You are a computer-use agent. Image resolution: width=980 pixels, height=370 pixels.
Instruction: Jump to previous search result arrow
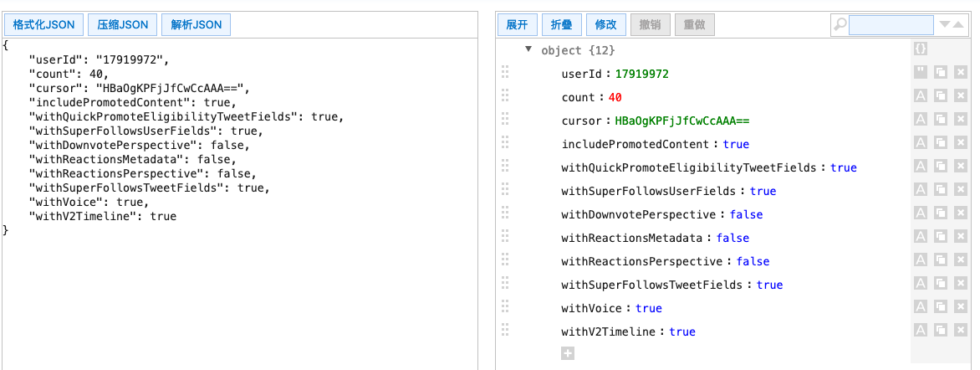click(962, 25)
